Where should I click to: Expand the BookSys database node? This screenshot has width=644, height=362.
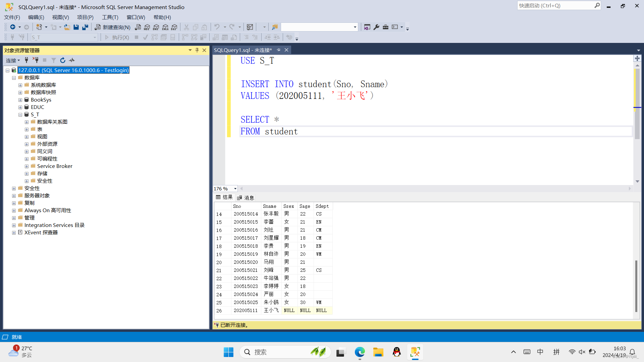coord(20,100)
